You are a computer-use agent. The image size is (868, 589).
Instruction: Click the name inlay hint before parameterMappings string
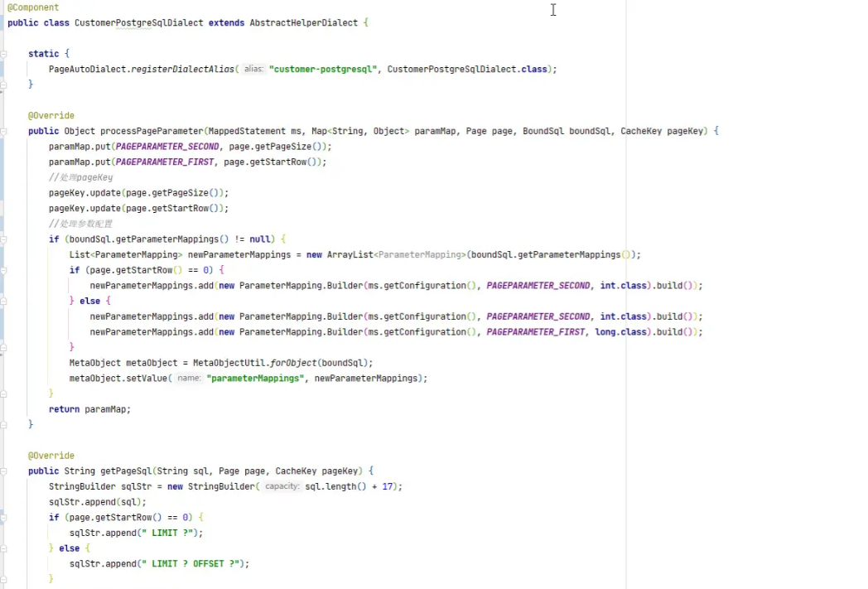(x=188, y=378)
